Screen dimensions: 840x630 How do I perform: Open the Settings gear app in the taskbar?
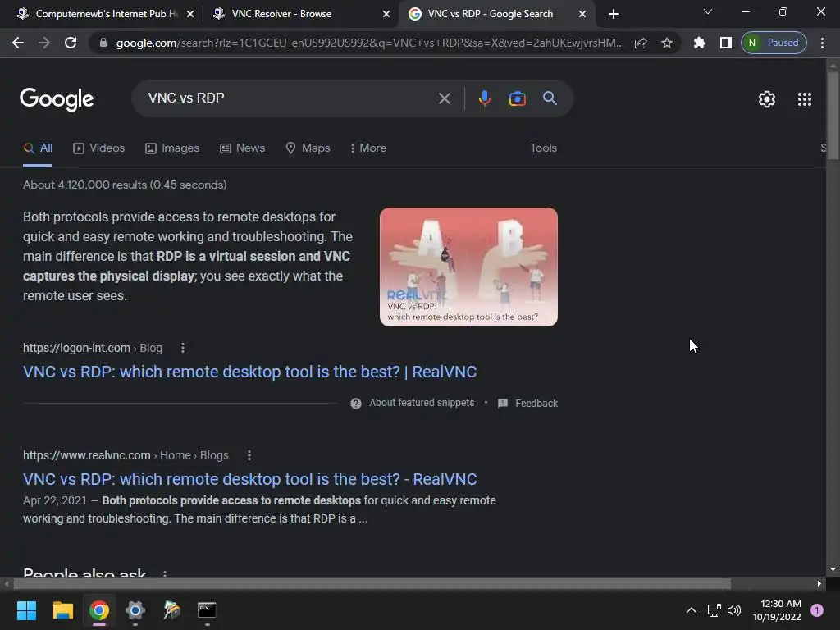click(135, 610)
